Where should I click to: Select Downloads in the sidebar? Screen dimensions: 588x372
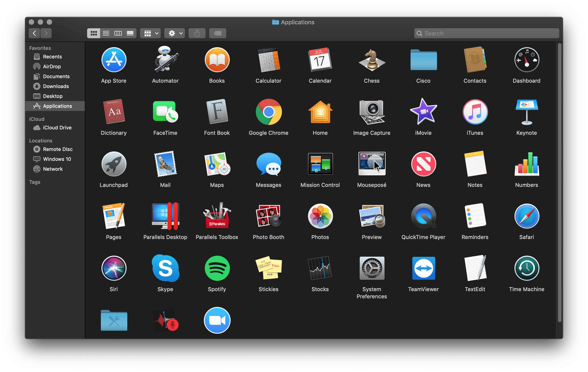(x=56, y=86)
